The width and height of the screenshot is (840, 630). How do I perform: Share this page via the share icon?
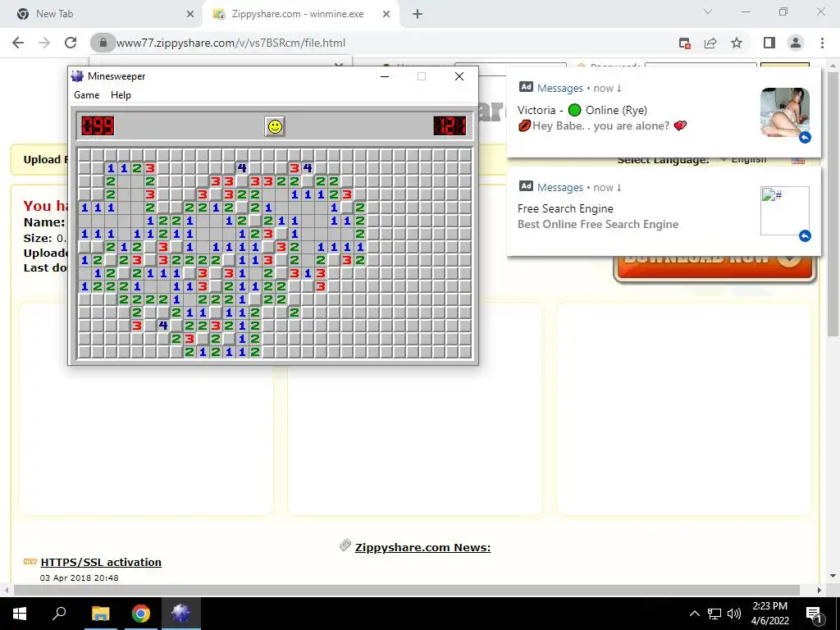point(710,43)
